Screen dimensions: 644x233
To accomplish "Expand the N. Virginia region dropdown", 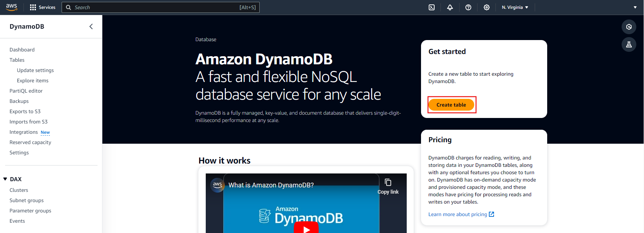I will click(515, 7).
